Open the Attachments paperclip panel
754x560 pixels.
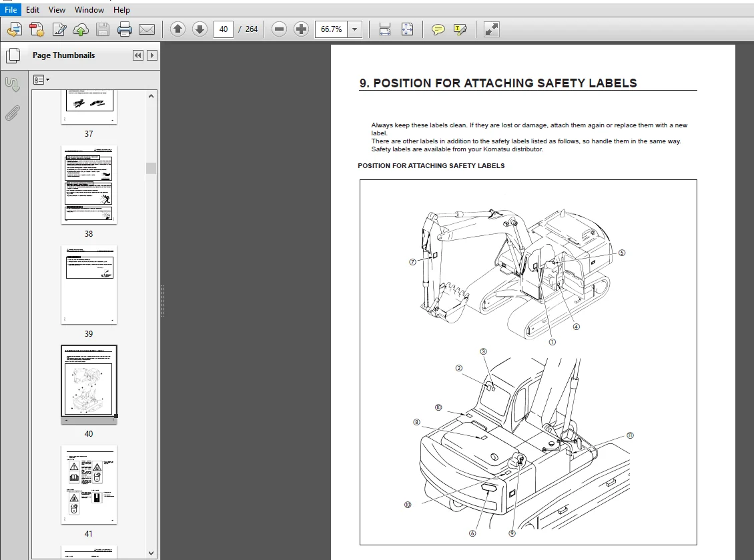click(13, 113)
